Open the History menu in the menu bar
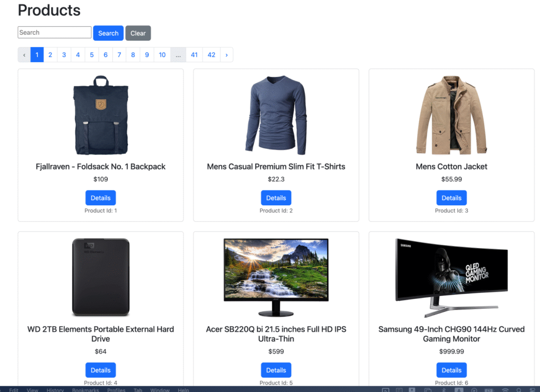Screen dimensions: 540x392 tap(55, 390)
